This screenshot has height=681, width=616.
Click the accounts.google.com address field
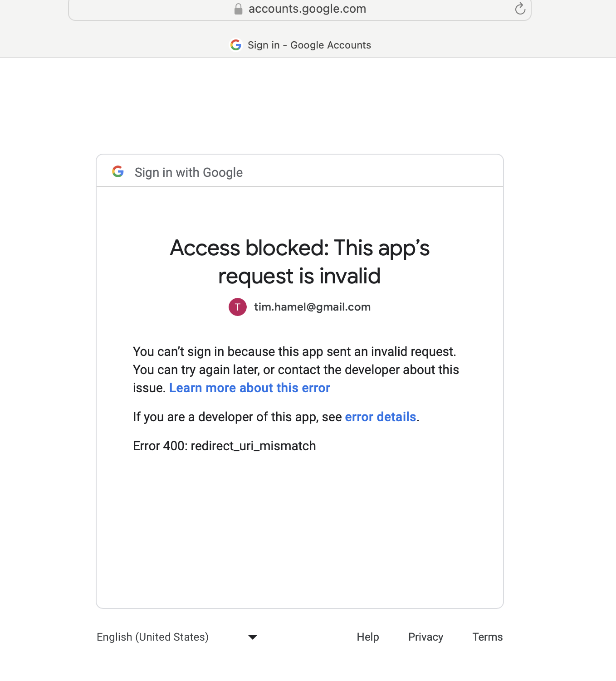[307, 9]
